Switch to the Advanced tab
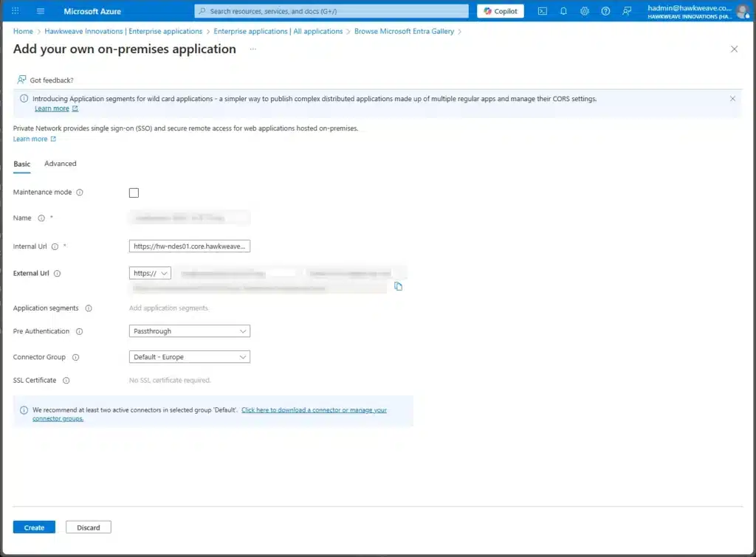This screenshot has width=756, height=557. click(61, 164)
